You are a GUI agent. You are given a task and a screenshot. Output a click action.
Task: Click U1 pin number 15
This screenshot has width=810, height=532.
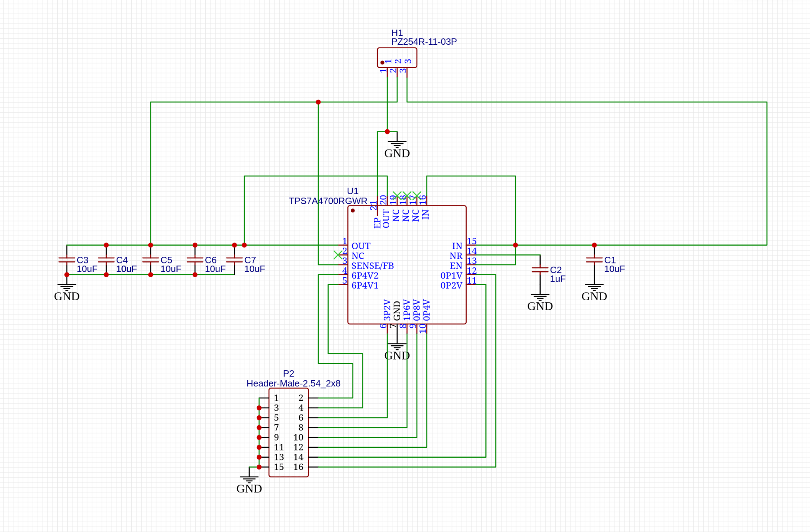[471, 241]
